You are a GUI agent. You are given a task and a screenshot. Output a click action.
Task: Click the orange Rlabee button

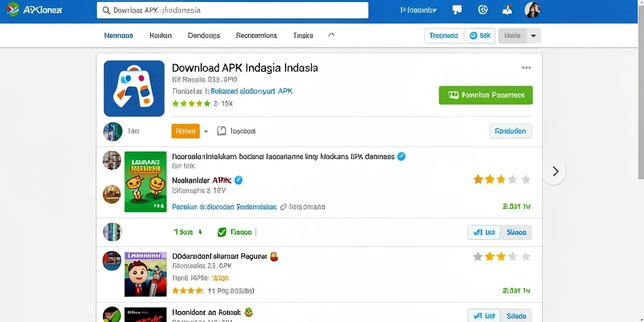point(186,131)
